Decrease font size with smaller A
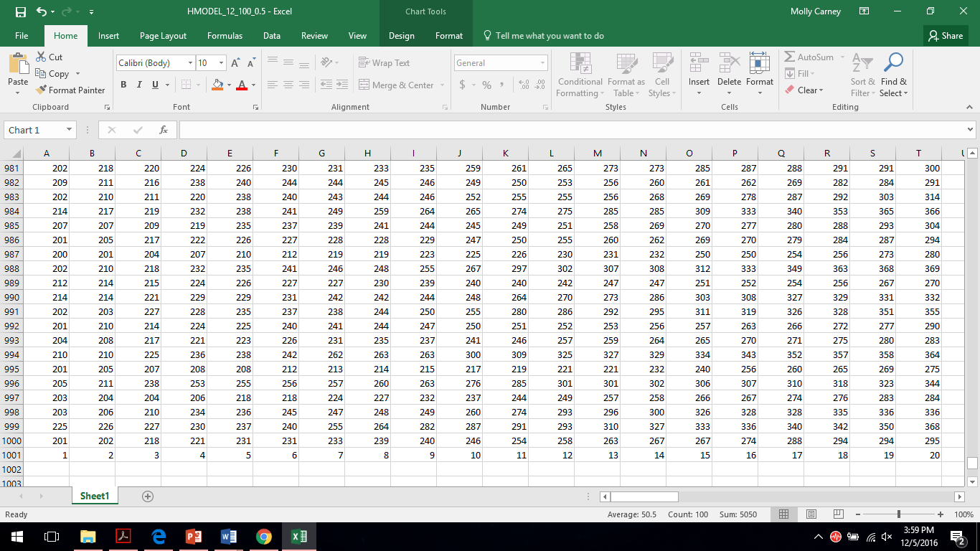The width and height of the screenshot is (980, 551). (253, 63)
